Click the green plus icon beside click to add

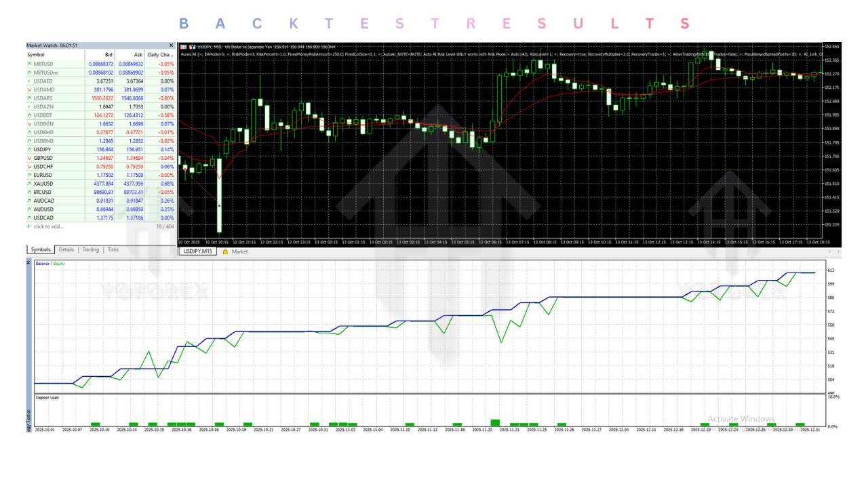(x=29, y=226)
